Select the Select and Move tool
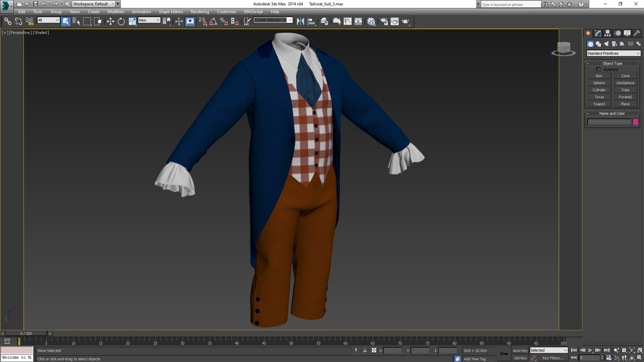Screen dimensions: 644x362 (x=110, y=21)
